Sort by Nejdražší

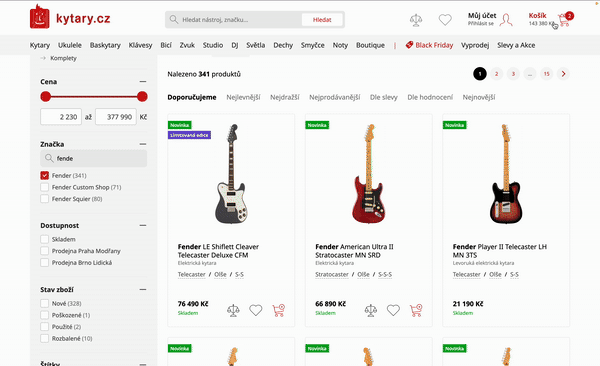tap(285, 97)
